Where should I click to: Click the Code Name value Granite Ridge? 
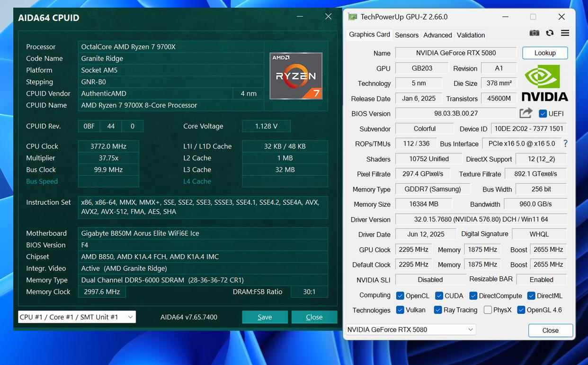pos(171,58)
